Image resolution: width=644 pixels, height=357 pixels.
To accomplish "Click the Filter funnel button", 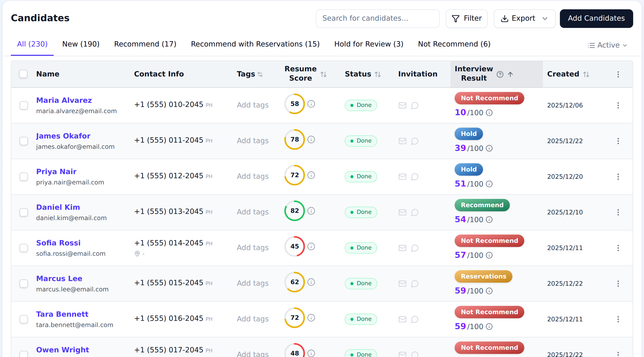I will click(466, 18).
